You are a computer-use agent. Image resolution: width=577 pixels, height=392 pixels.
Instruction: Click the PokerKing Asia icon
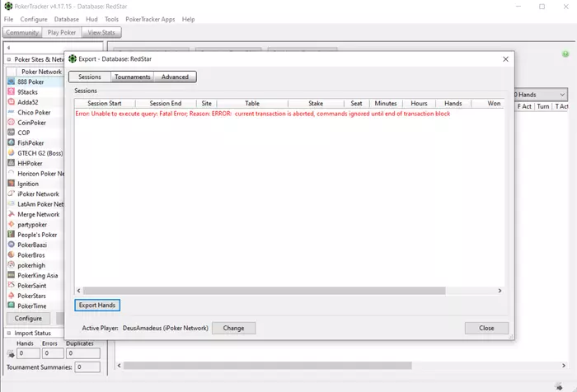(12, 275)
